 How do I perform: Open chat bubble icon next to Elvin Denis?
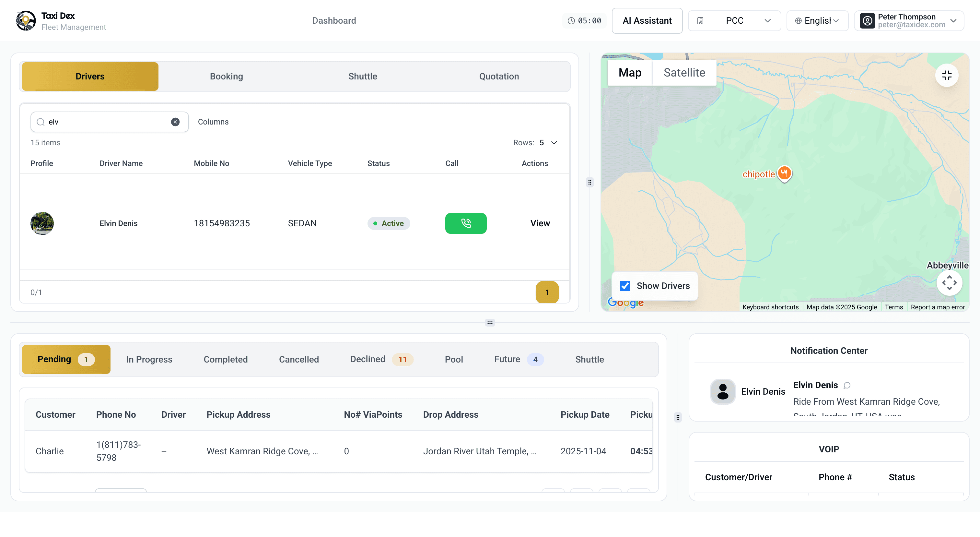click(x=847, y=386)
